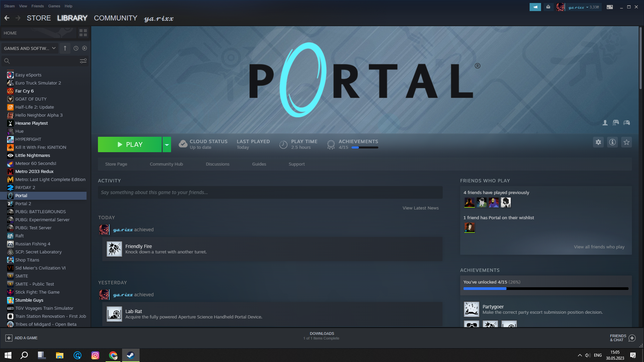
Task: Open Chrome from the taskbar
Action: coord(113,355)
